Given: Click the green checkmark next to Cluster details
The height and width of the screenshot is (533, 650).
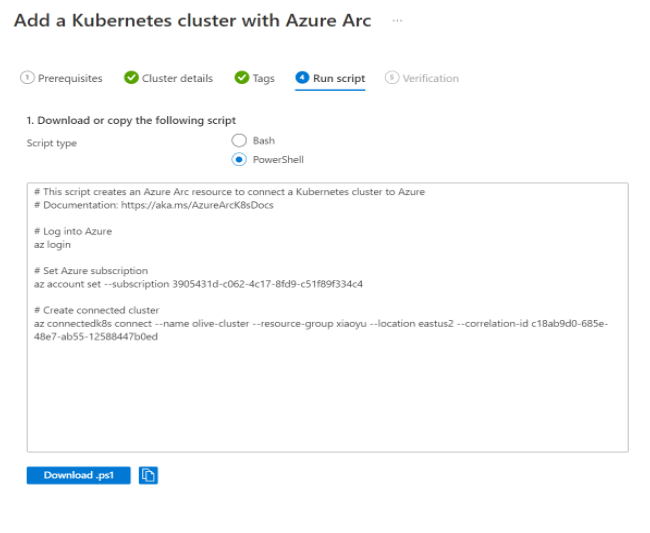Looking at the screenshot, I should point(131,78).
